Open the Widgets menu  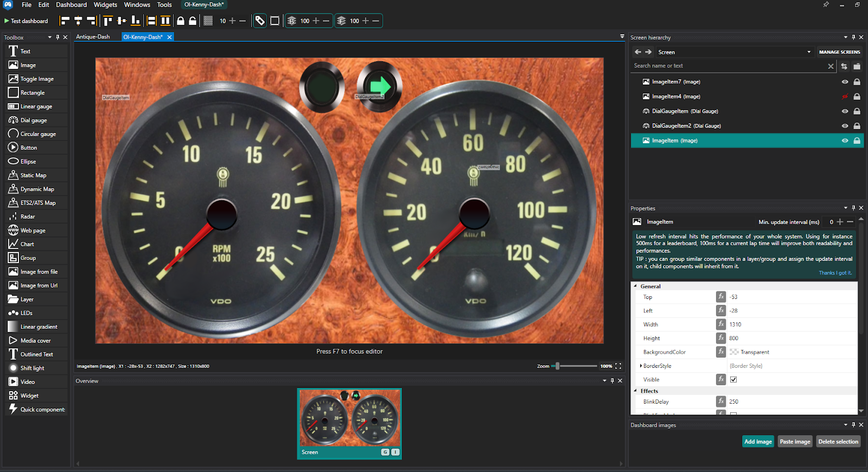coord(105,5)
